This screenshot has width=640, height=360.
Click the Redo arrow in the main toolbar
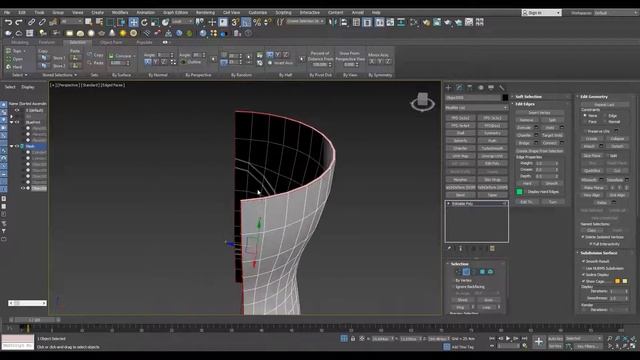19,22
